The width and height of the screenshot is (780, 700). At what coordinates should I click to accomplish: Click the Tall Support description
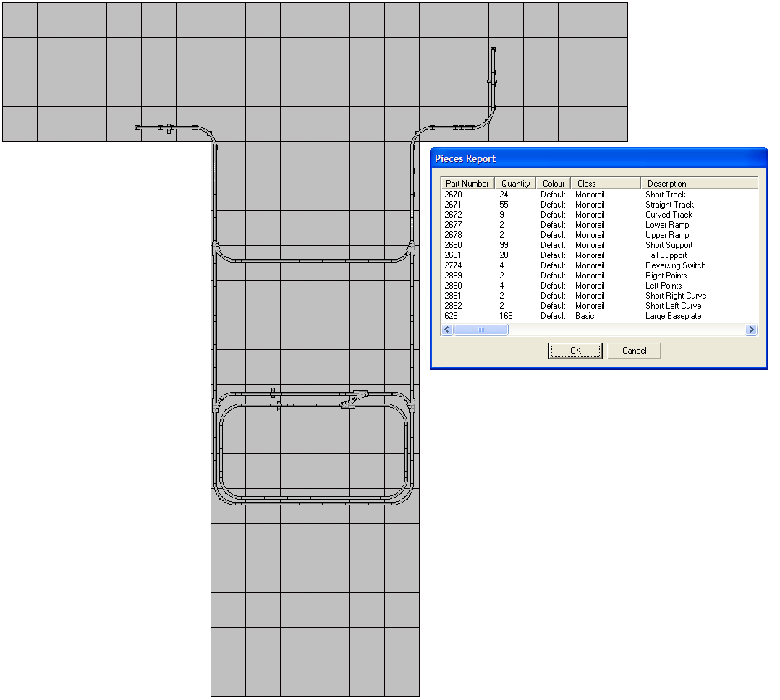click(x=666, y=255)
